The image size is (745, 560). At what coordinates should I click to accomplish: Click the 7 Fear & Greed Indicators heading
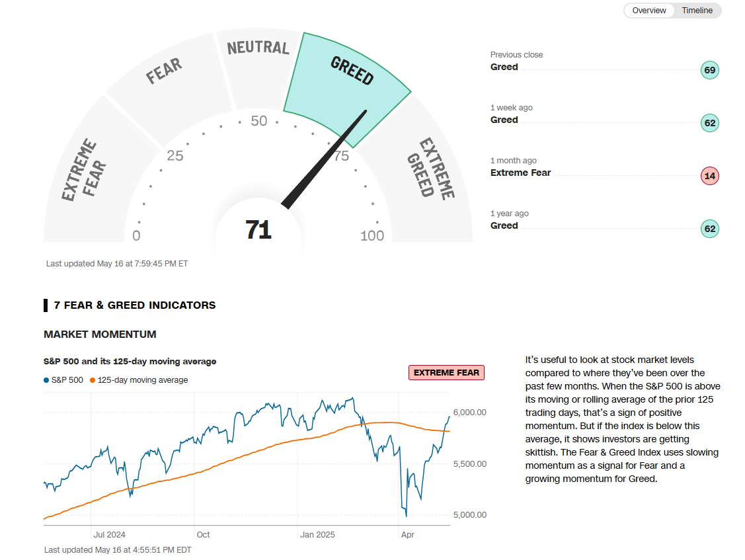pyautogui.click(x=135, y=305)
